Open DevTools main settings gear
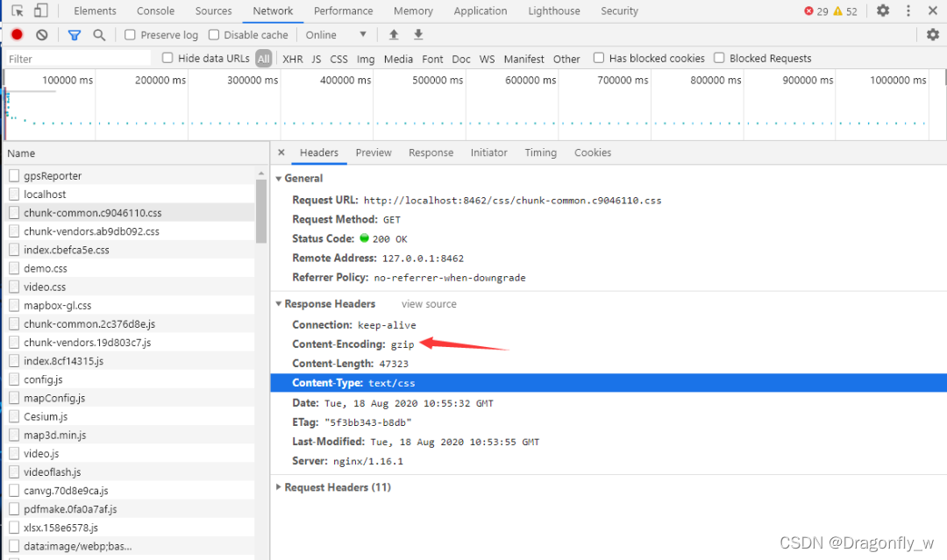The height and width of the screenshot is (560, 947). [x=883, y=11]
